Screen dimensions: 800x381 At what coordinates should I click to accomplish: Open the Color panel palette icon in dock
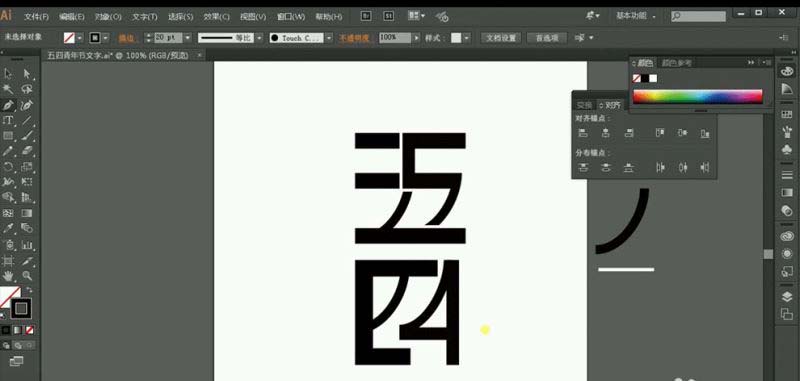(x=787, y=71)
